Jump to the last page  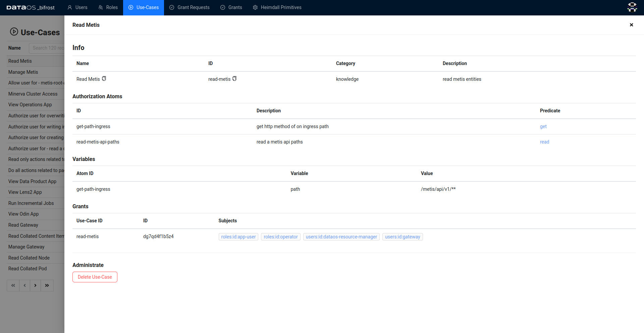[47, 285]
